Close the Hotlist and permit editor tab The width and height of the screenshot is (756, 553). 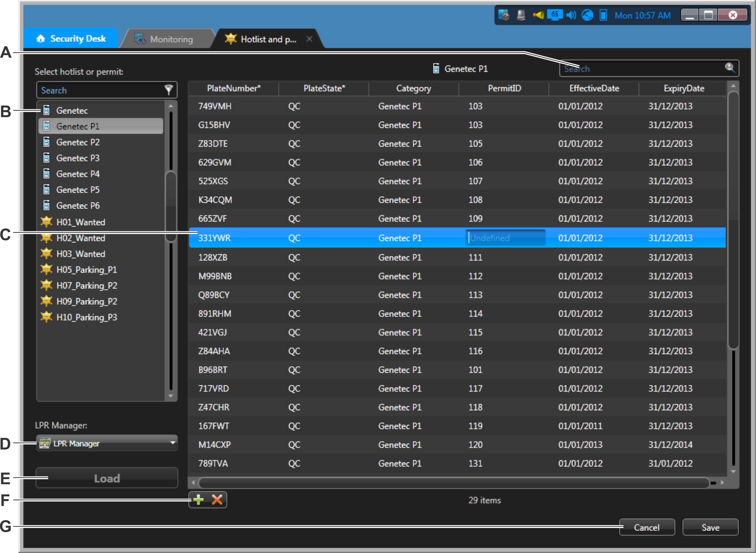309,39
